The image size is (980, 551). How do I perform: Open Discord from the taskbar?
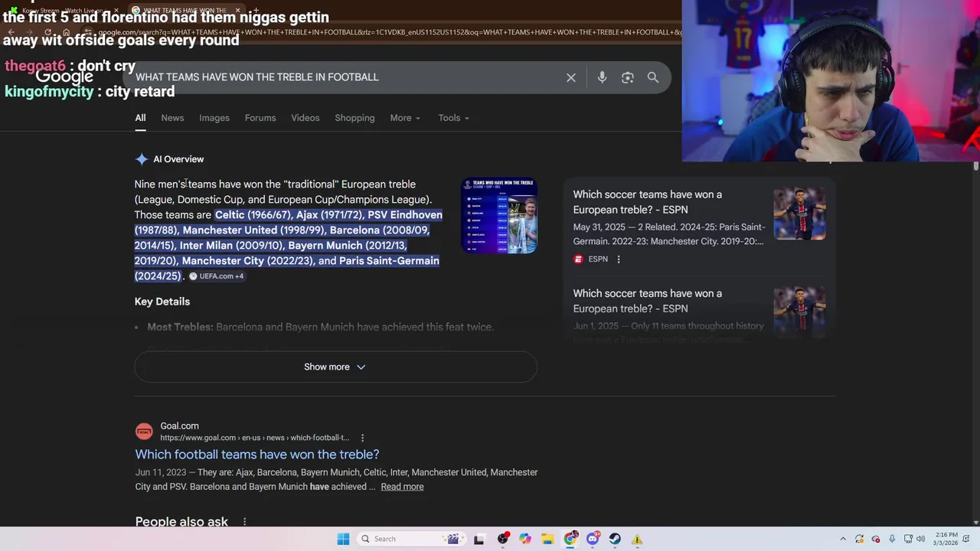[593, 539]
